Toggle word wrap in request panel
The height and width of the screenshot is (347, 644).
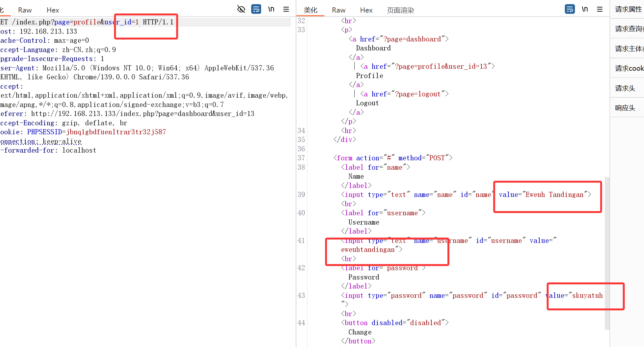point(256,9)
